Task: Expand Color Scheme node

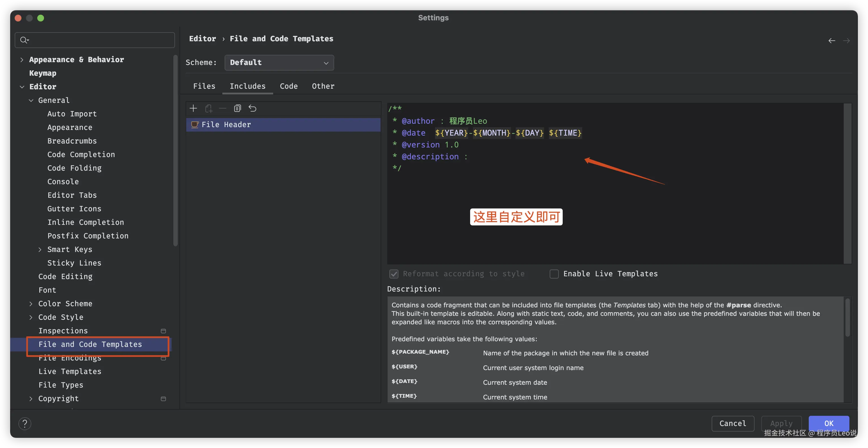Action: coord(31,304)
